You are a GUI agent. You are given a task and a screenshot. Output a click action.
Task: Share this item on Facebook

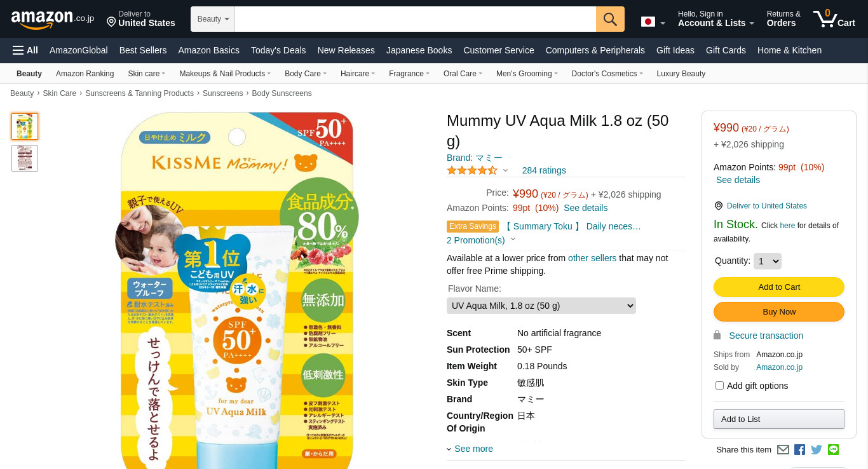(x=799, y=450)
